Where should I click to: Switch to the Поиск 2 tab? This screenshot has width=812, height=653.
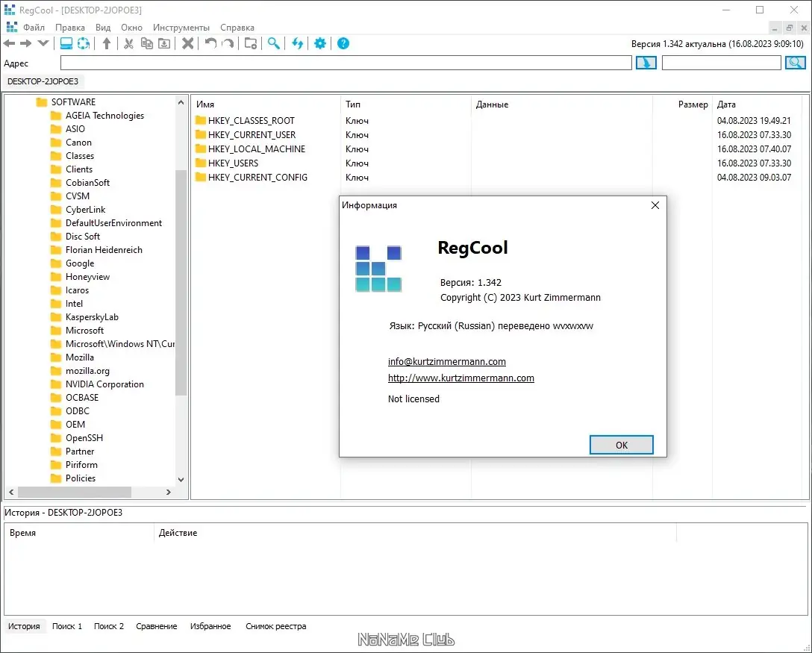point(109,626)
